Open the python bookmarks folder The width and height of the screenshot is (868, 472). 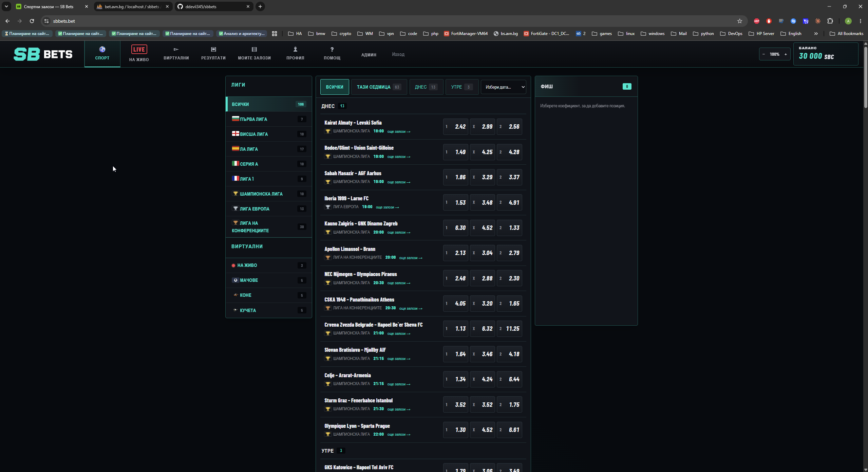click(x=703, y=34)
